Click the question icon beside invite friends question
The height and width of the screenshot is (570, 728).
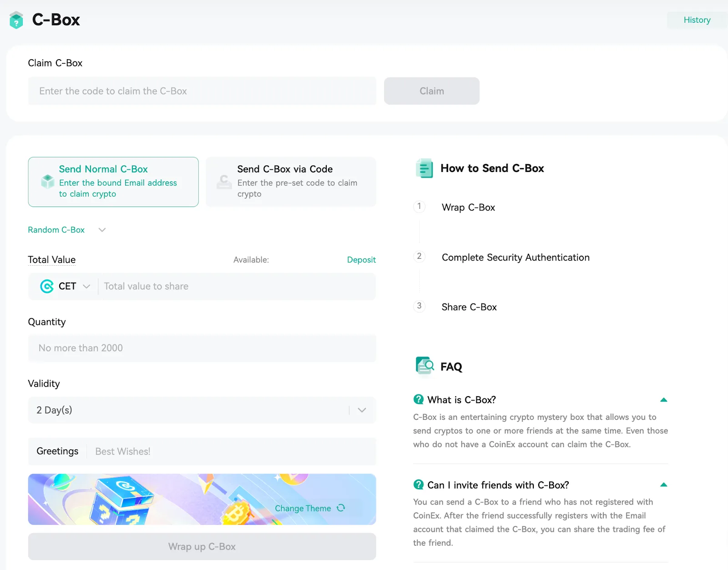tap(419, 485)
